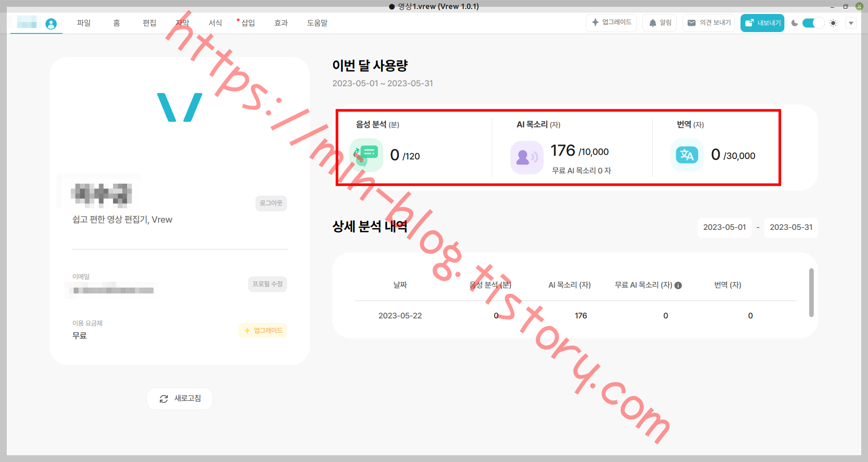Open the 편집 menu
The width and height of the screenshot is (868, 462).
tap(149, 23)
